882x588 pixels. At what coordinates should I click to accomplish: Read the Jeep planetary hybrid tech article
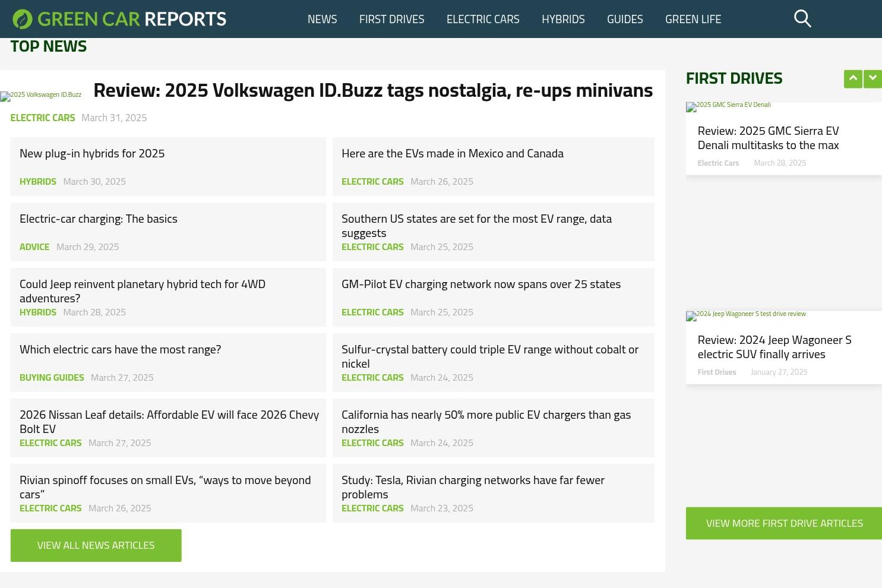click(143, 291)
